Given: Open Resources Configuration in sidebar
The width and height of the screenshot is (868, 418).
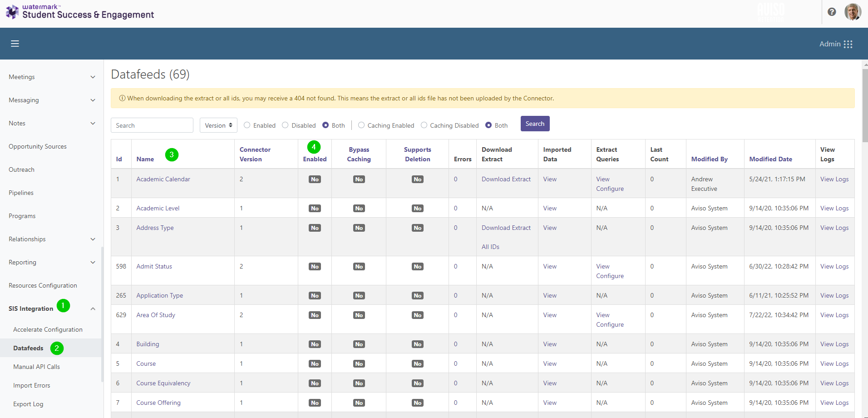Looking at the screenshot, I should 43,285.
